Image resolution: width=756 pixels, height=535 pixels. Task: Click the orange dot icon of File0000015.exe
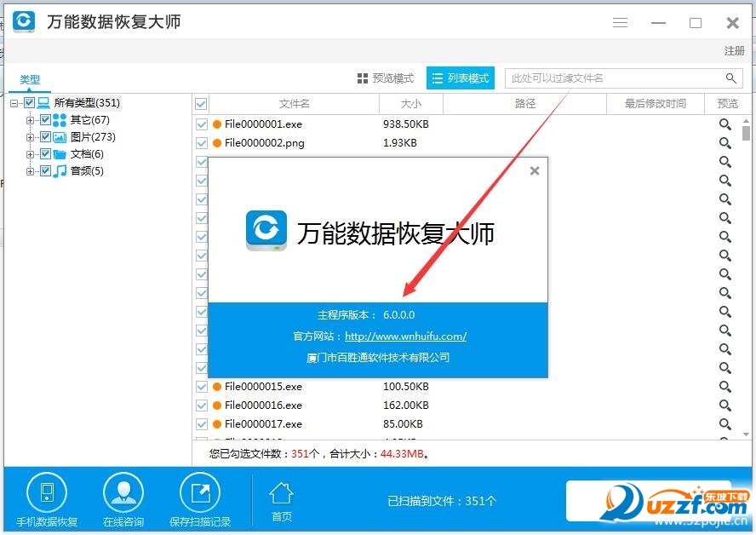pos(217,387)
